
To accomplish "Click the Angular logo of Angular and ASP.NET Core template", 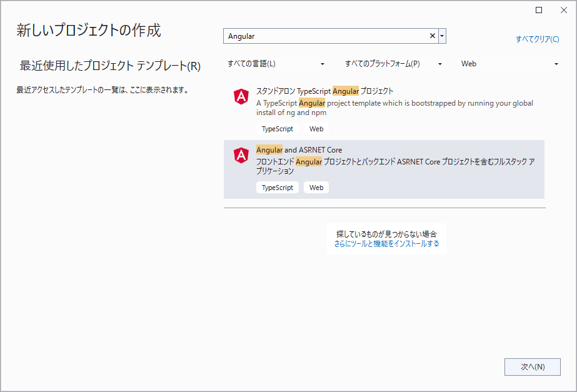I will 241,155.
